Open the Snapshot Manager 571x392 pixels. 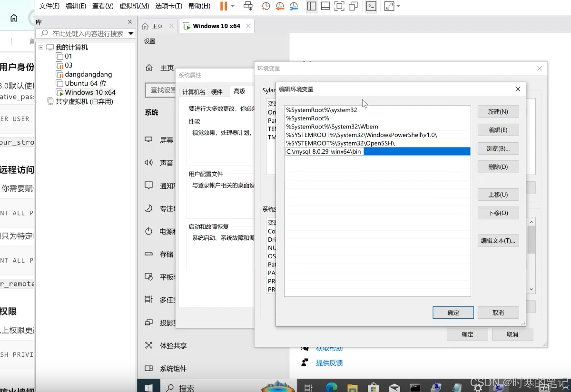[294, 6]
